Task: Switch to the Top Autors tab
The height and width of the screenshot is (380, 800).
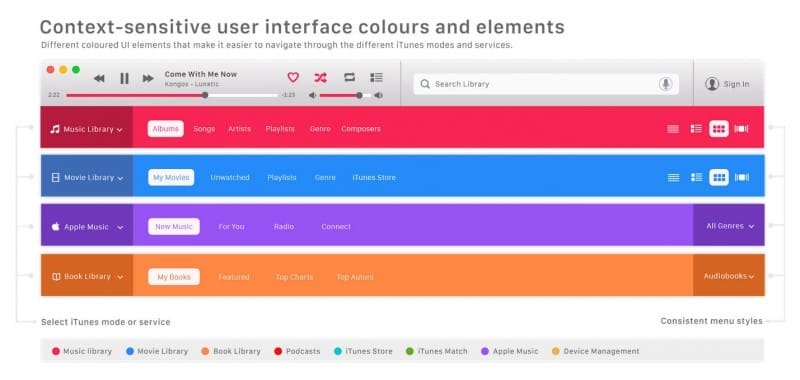Action: pos(355,277)
